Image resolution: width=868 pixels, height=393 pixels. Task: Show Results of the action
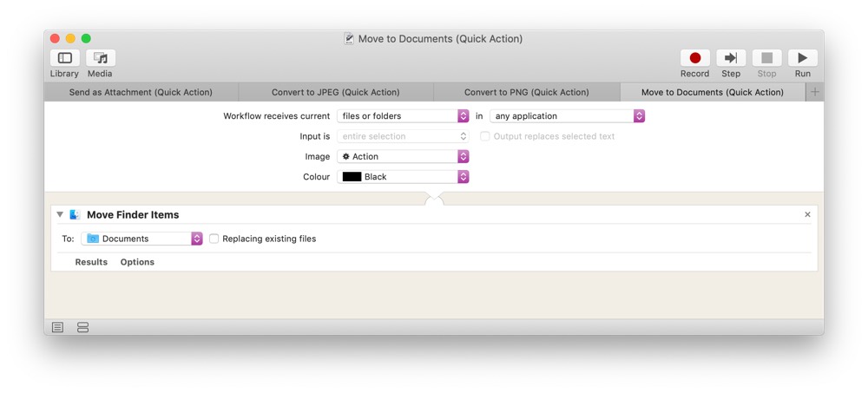91,262
